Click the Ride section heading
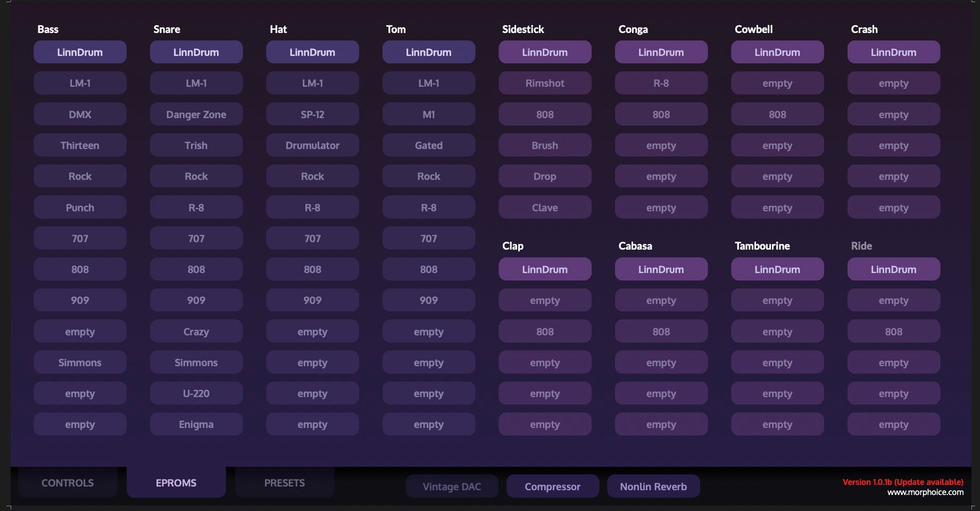 (x=861, y=246)
